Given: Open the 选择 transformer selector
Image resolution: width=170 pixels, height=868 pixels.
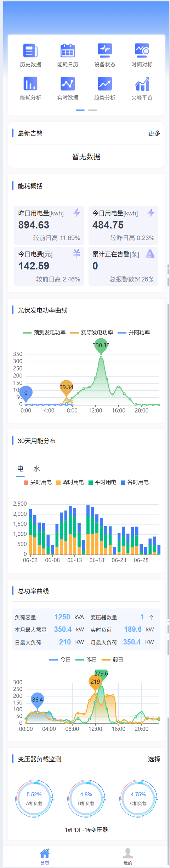Looking at the screenshot, I should [x=154, y=759].
